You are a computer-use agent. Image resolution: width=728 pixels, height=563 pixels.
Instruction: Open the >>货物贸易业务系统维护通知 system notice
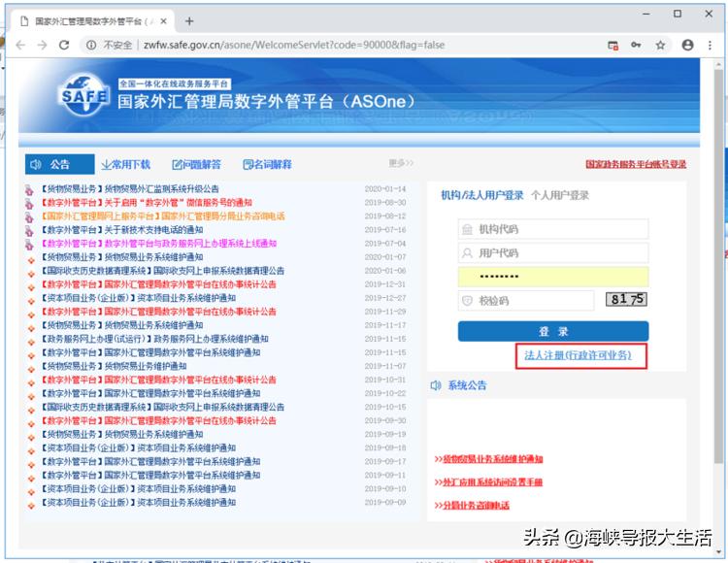coord(488,459)
